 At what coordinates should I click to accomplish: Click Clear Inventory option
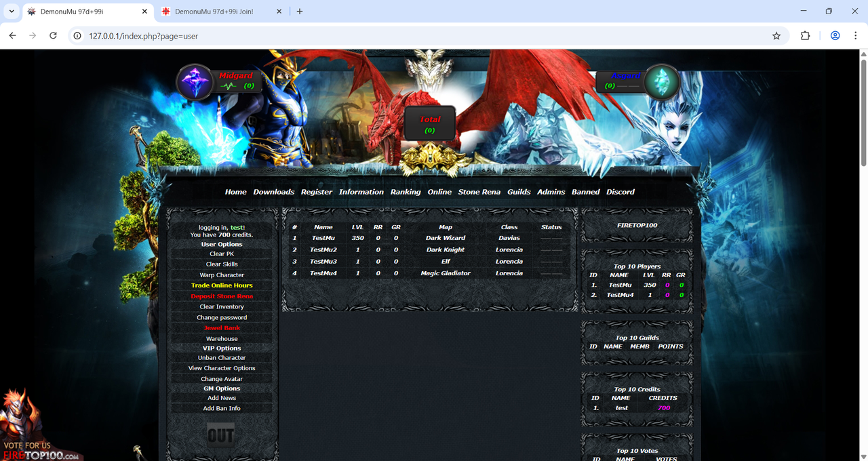coord(222,307)
